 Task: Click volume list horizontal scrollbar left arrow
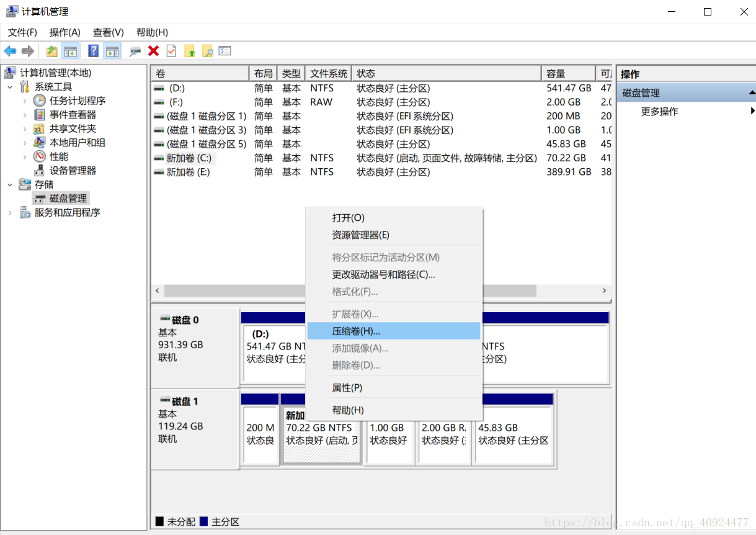point(158,290)
